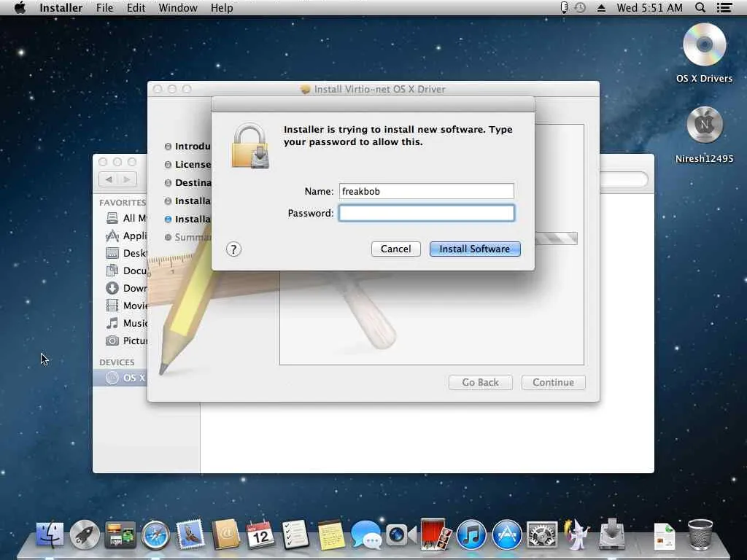Open Reminders checklist icon in Dock
This screenshot has width=747, height=560.
(295, 534)
